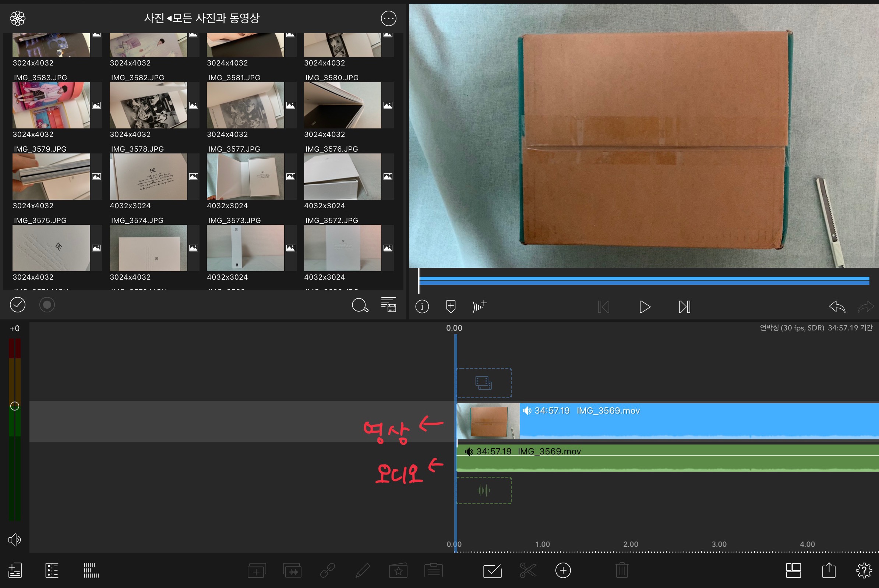Open the Photos source flower icon

point(18,18)
